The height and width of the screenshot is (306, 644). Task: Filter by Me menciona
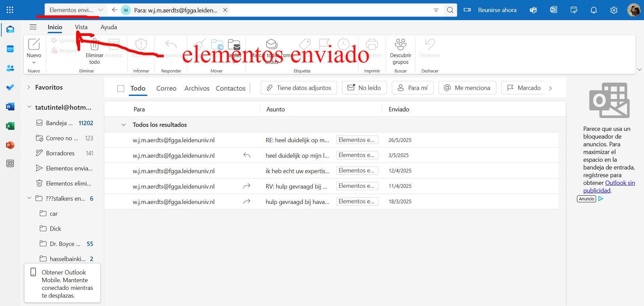467,88
